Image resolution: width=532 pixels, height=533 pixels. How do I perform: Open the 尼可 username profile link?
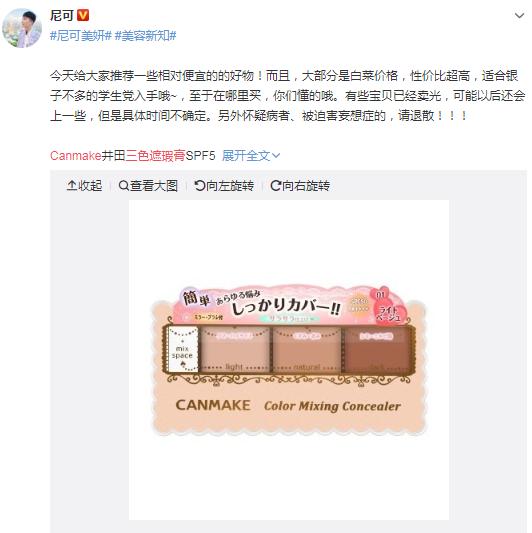click(x=62, y=15)
